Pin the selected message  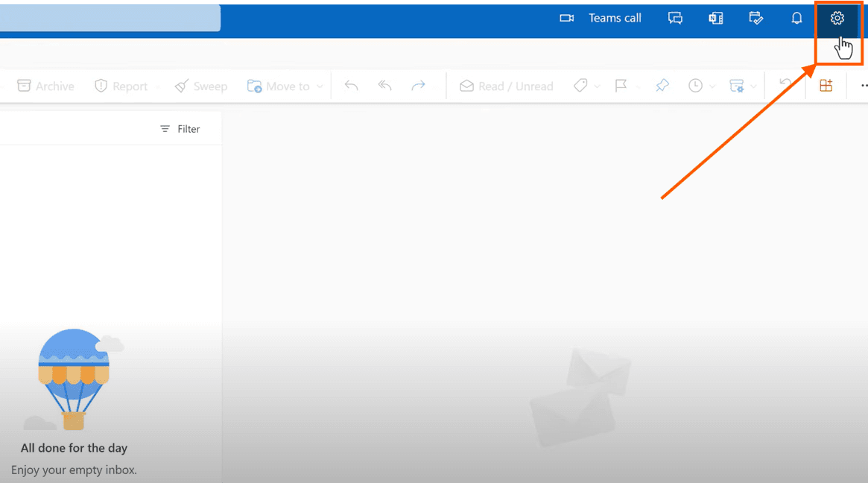pyautogui.click(x=662, y=85)
